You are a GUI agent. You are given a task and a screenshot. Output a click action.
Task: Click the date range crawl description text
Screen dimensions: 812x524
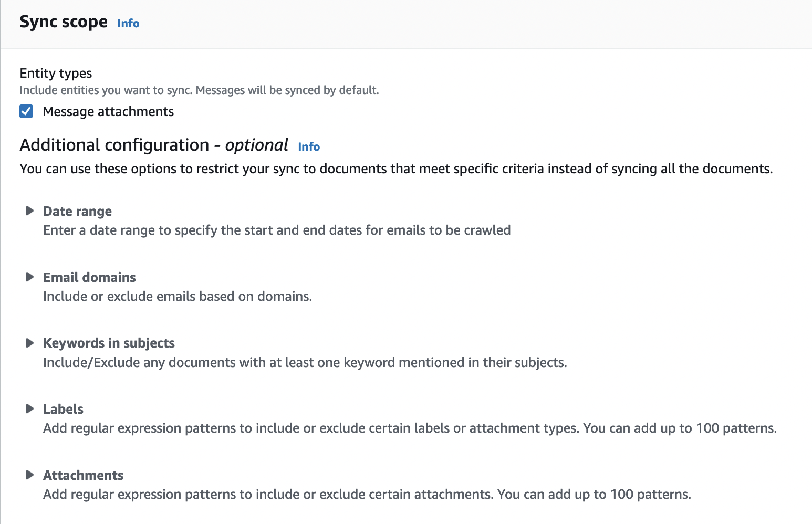(x=277, y=230)
